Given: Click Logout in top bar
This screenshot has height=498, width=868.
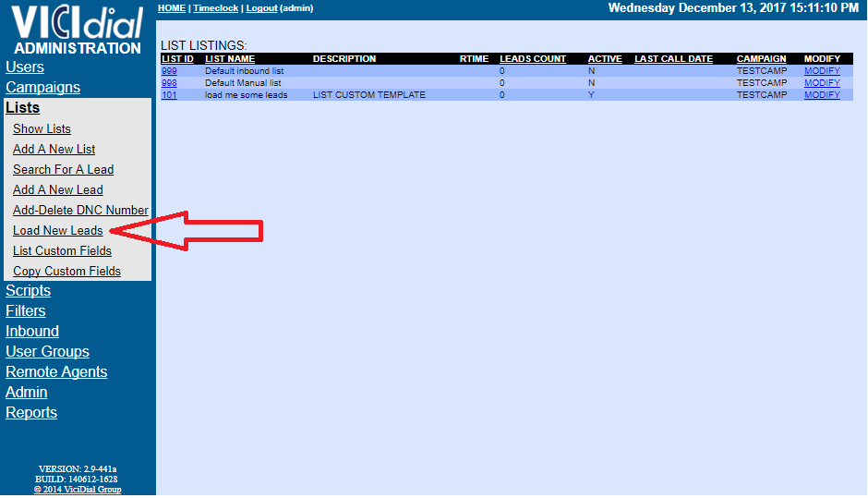Looking at the screenshot, I should click(x=261, y=8).
